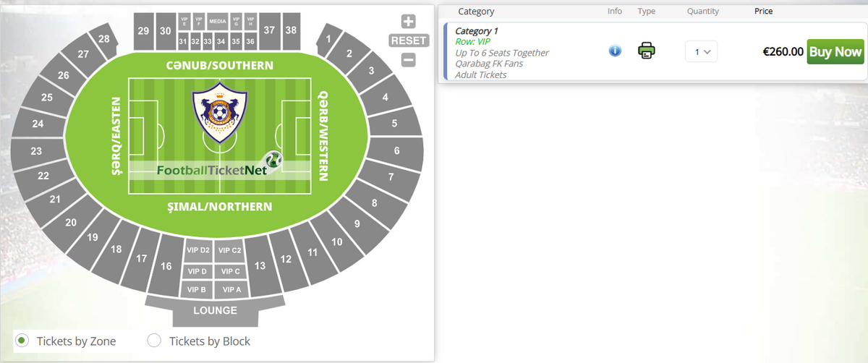This screenshot has width=868, height=363.
Task: Select the LOUNGE section on the map
Action: [x=215, y=310]
